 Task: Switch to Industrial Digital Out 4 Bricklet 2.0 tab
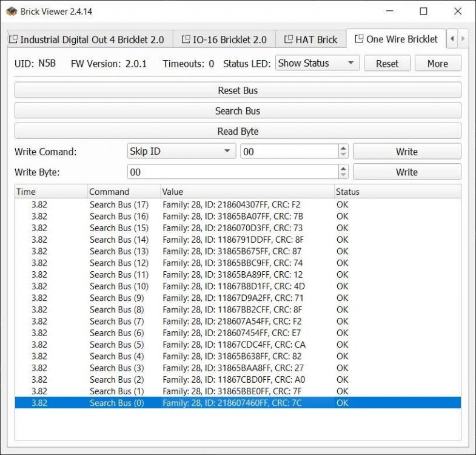[90, 39]
